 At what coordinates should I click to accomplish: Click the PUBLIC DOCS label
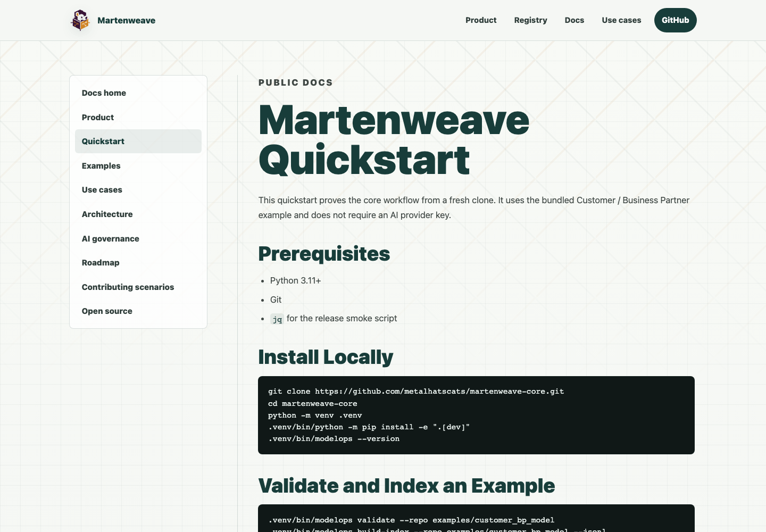click(296, 82)
